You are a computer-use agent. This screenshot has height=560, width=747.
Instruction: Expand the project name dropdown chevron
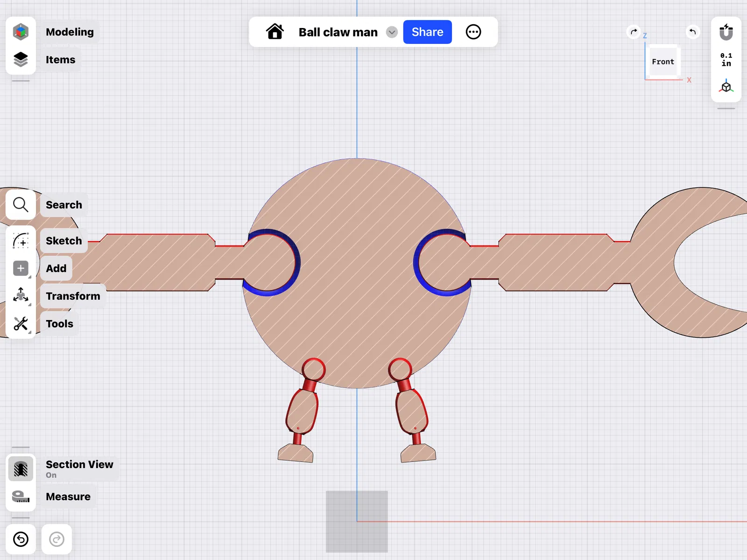(392, 32)
